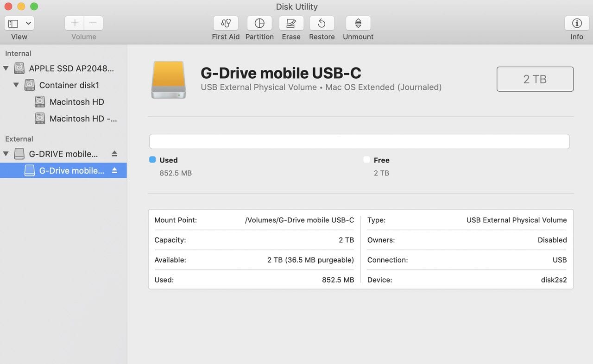
Task: Click the Erase toolbar icon
Action: click(x=291, y=23)
